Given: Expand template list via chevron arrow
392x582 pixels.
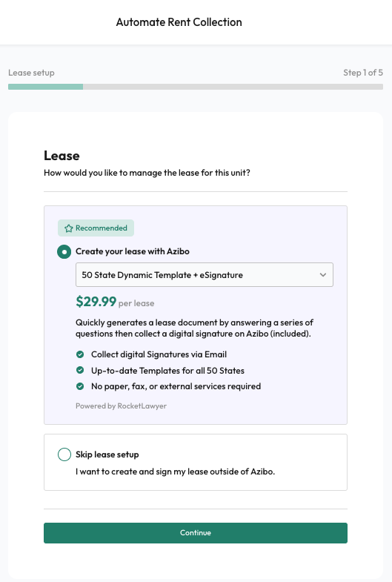Looking at the screenshot, I should click(323, 275).
